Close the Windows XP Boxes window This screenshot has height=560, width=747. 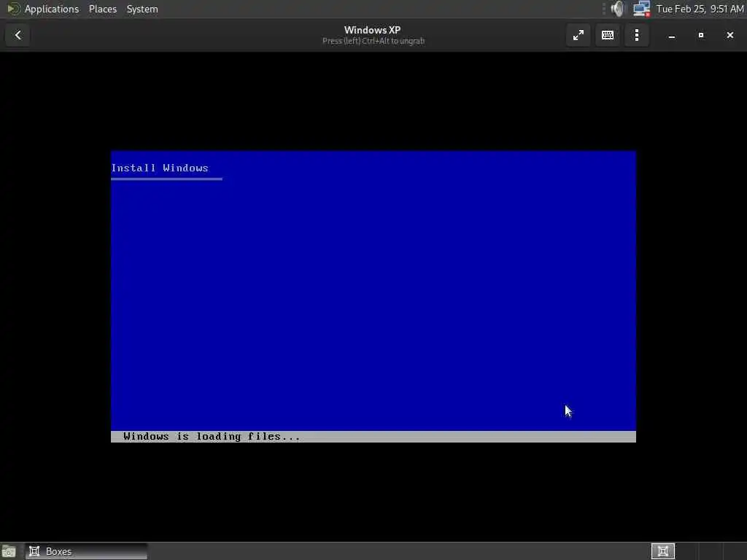coord(729,35)
